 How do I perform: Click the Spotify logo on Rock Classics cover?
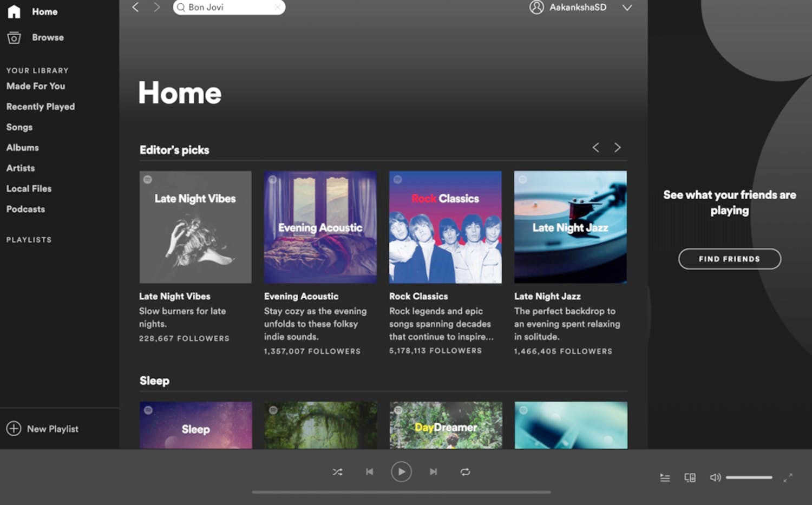397,179
